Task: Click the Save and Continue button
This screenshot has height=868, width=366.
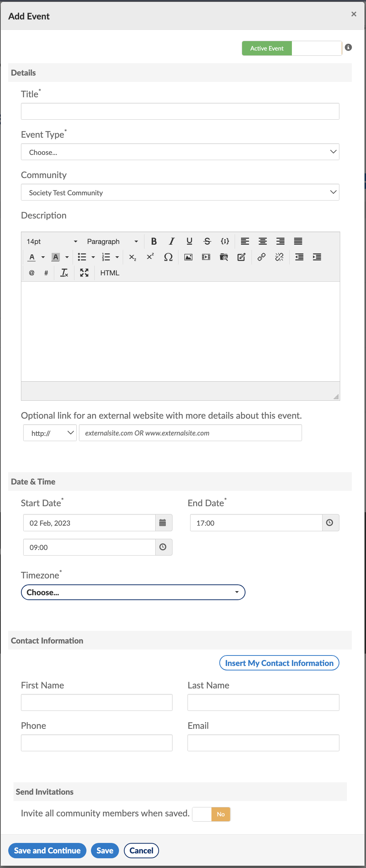Action: [47, 850]
